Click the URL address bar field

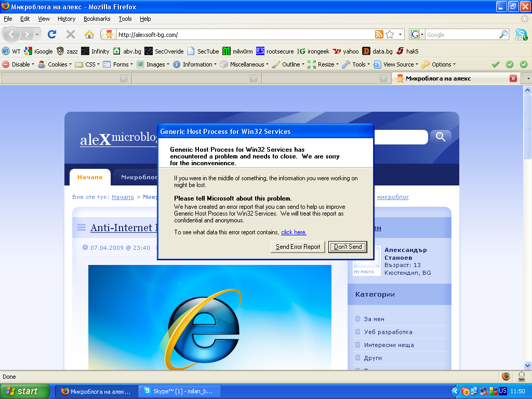244,35
